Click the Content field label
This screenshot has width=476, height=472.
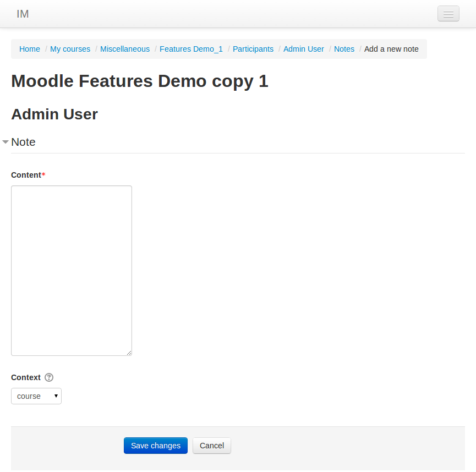(26, 175)
